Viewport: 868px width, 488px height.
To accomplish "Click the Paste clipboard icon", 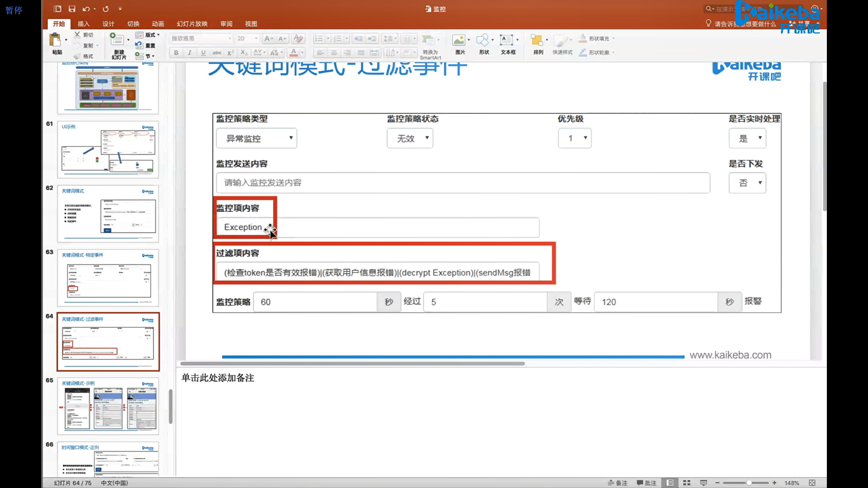I will click(56, 41).
